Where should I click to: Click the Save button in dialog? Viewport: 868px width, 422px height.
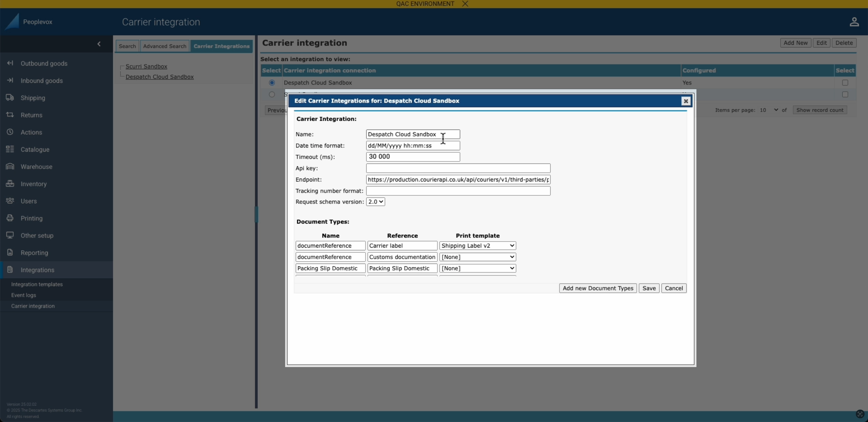pos(649,288)
